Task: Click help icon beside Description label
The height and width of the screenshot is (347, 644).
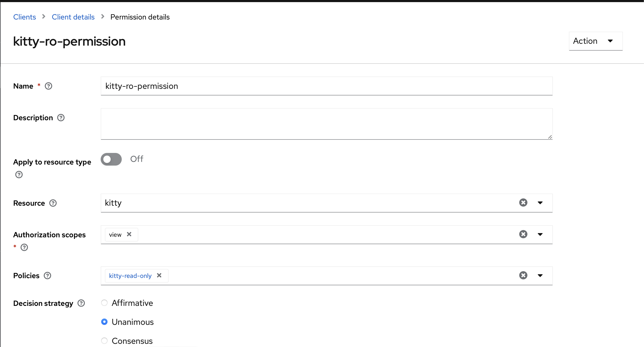Action: pos(61,118)
